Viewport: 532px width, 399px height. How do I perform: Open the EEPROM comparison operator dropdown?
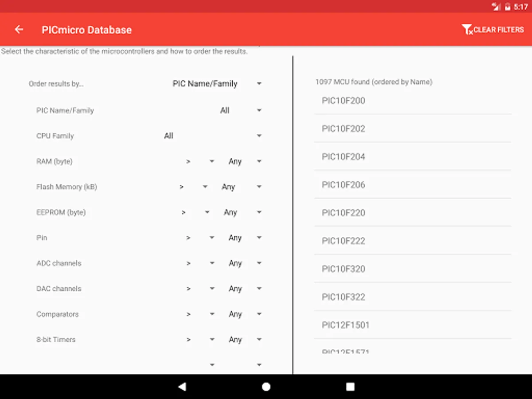pos(195,212)
